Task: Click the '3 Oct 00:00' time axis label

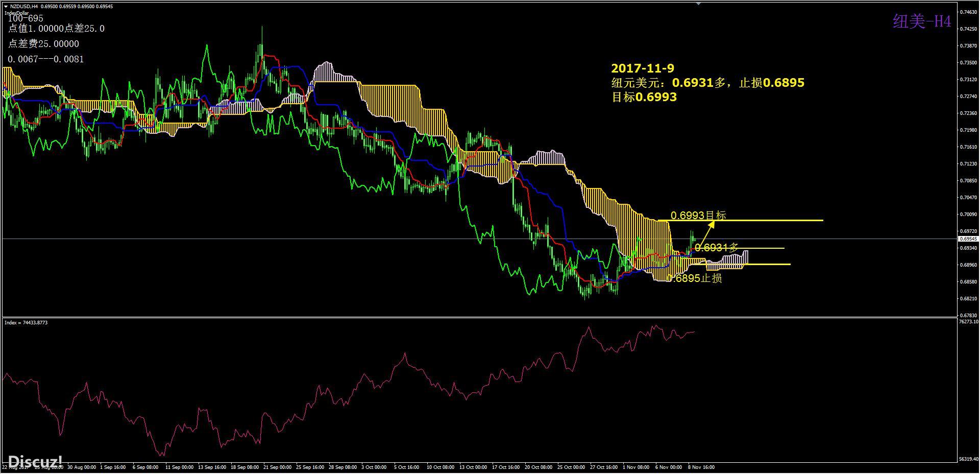Action: tap(375, 467)
